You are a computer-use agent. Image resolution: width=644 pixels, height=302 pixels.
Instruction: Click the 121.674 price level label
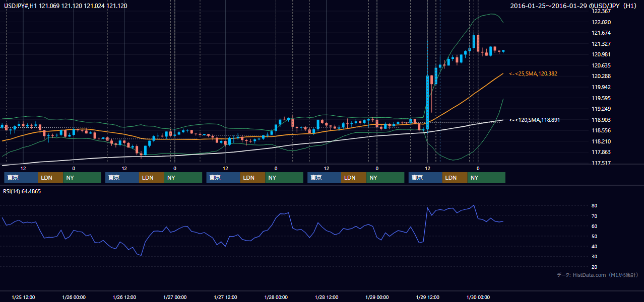602,33
